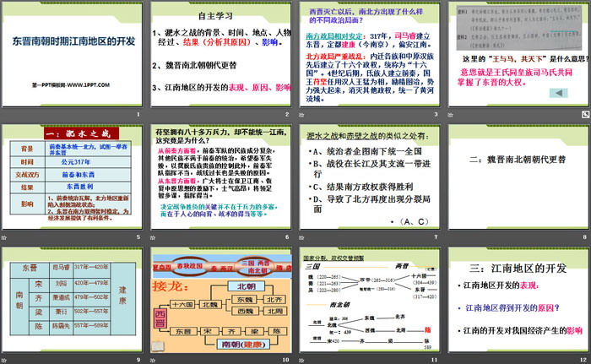Click the animation star icon under slide 7
This screenshot has height=364, width=591.
click(x=301, y=237)
